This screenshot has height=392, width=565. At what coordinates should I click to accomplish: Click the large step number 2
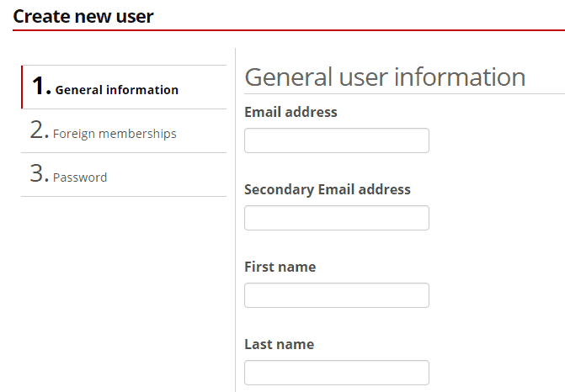click(40, 130)
